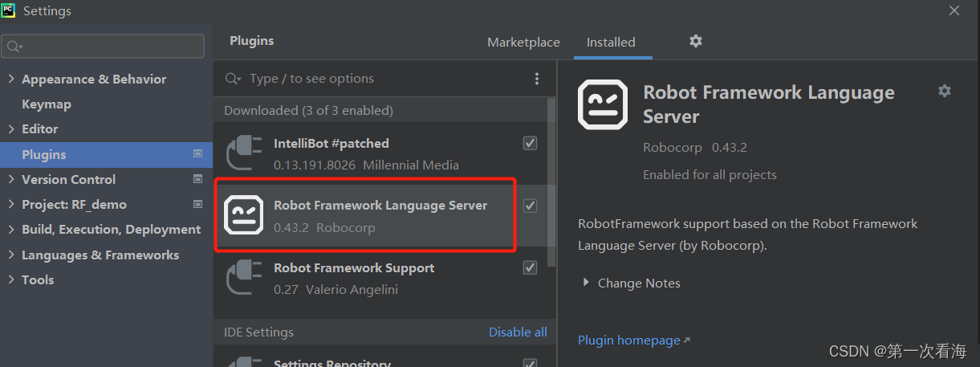Open the gear menu beside the Robot Framework Language Server title

pos(945,91)
